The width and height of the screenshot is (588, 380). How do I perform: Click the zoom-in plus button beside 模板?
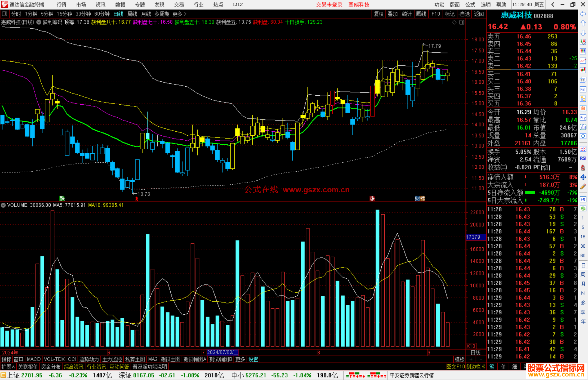[471, 359]
